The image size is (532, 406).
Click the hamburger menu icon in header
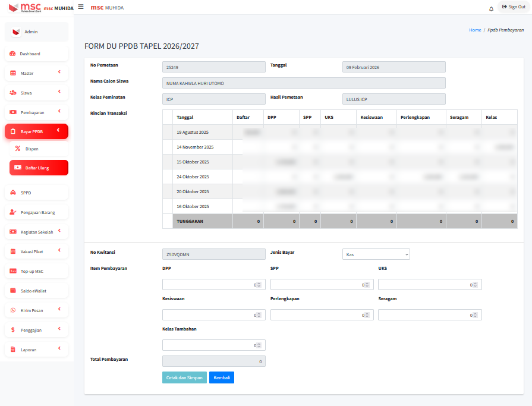(81, 7)
